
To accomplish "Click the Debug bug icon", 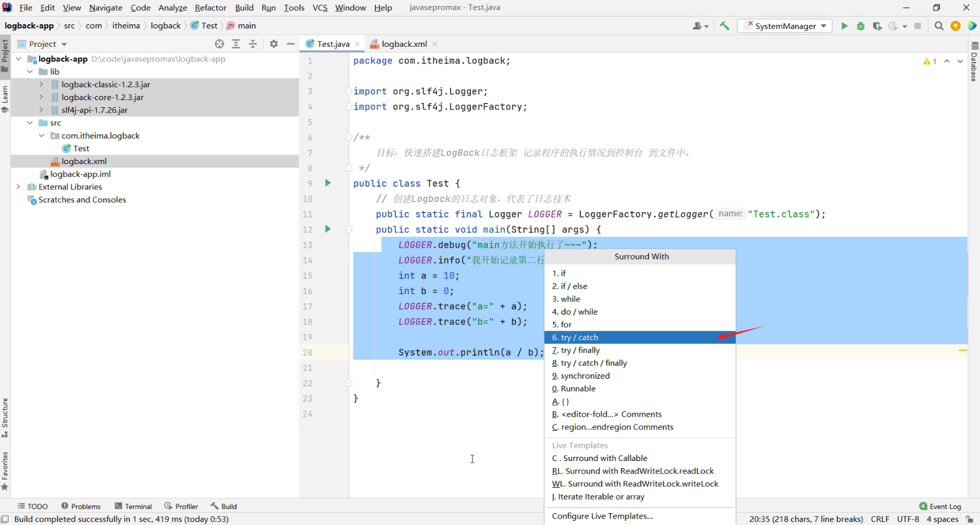I will pyautogui.click(x=860, y=26).
